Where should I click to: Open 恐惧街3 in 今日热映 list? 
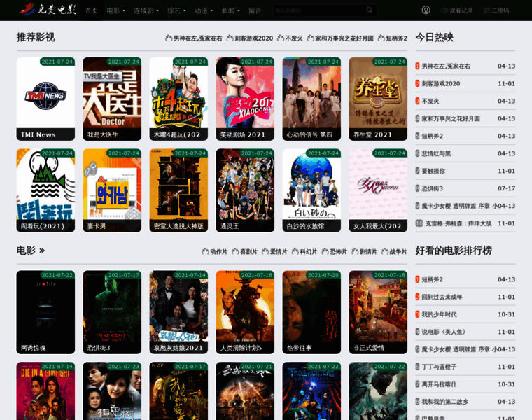point(433,188)
